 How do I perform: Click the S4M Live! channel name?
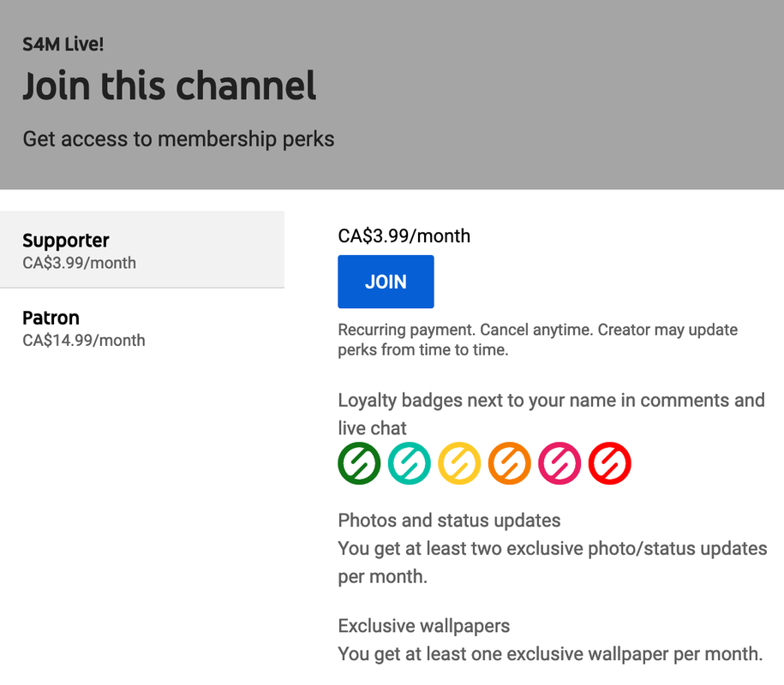63,44
